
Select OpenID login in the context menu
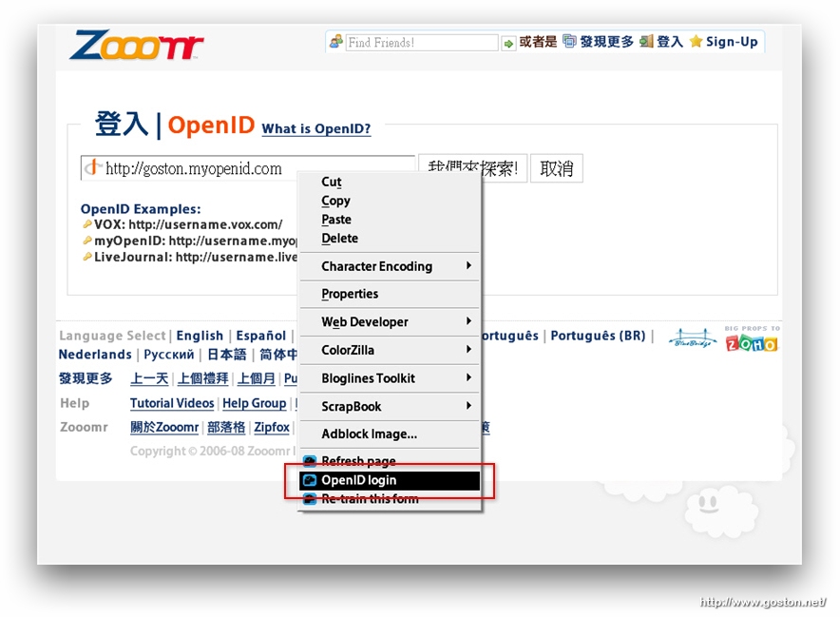pos(390,480)
